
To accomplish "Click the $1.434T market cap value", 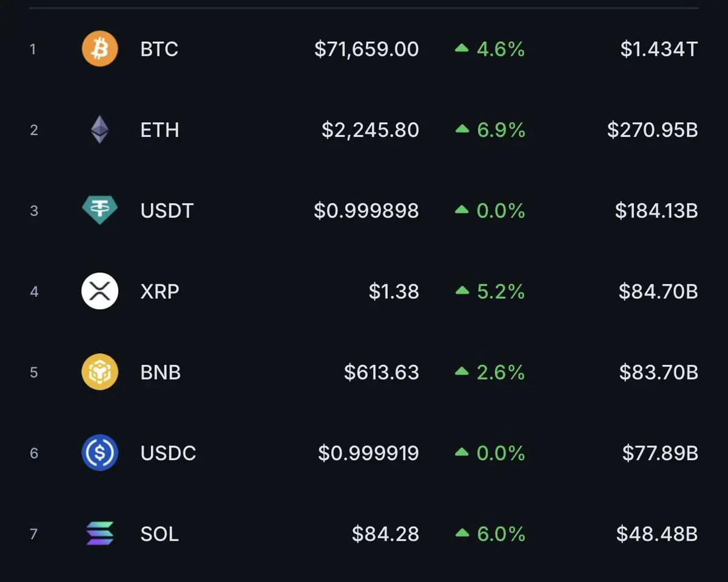I will (x=659, y=49).
